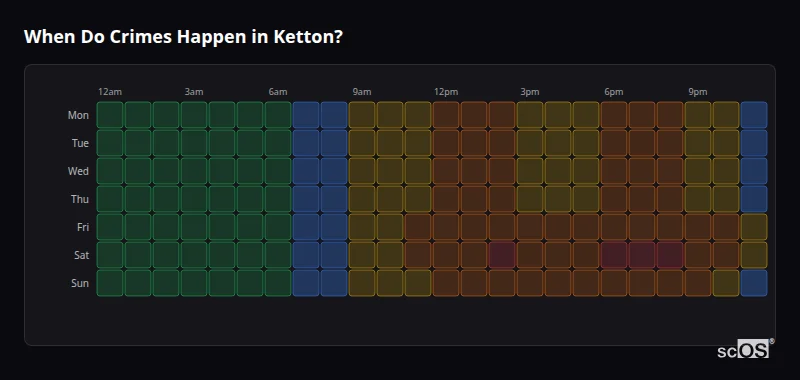Select the Tuesday 3am green cell

pos(194,143)
